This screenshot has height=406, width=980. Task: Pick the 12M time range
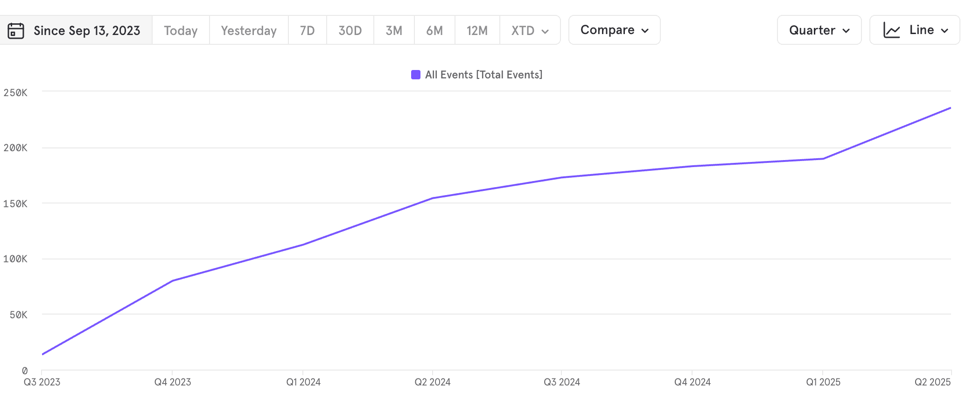(x=477, y=31)
